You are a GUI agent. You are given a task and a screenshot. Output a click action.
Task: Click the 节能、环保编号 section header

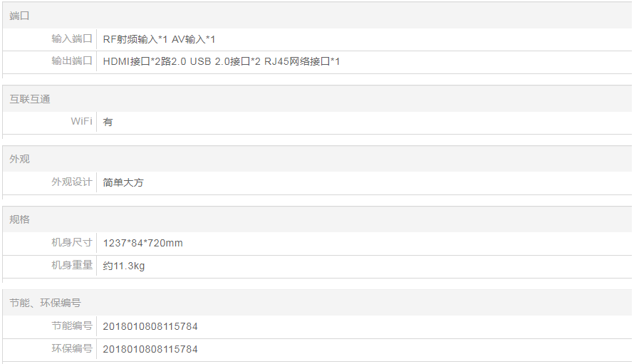tap(46, 303)
